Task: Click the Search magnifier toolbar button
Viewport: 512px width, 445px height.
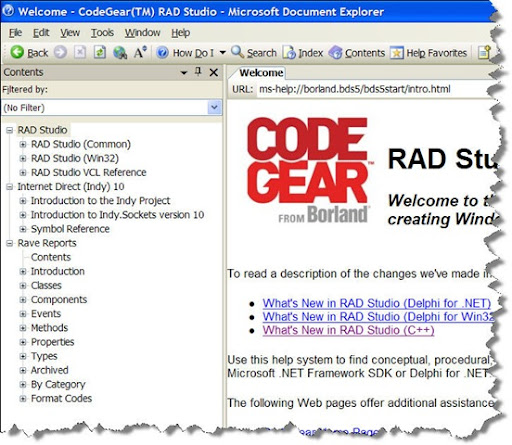Action: coord(254,52)
